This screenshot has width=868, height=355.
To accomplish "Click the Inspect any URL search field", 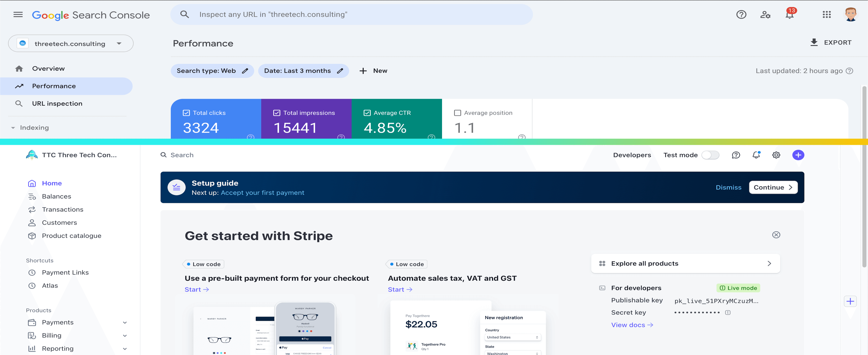I will point(351,15).
